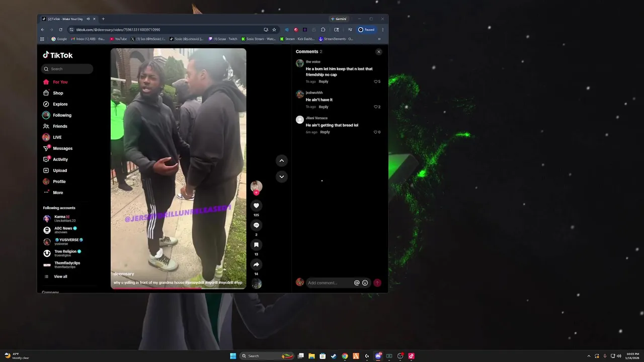The height and width of the screenshot is (362, 644).
Task: Go to the next video with down arrow
Action: click(282, 176)
